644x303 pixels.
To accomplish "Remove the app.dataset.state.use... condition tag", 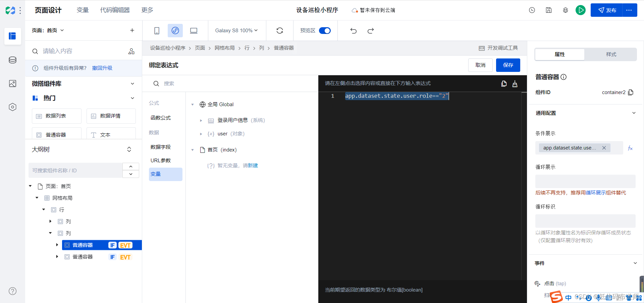I will click(x=604, y=148).
